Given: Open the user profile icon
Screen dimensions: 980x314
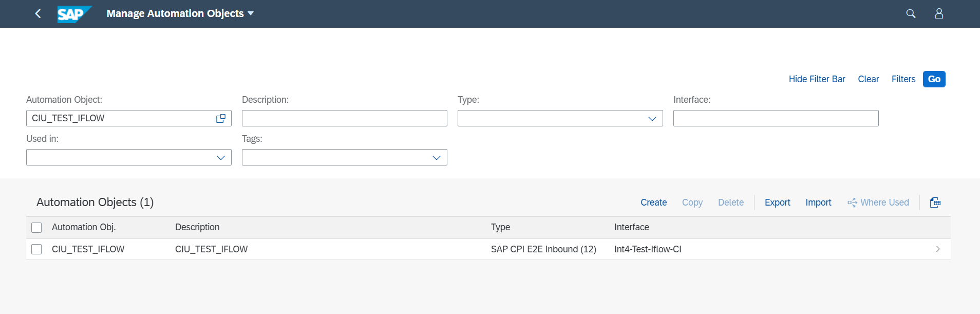Looking at the screenshot, I should (939, 13).
